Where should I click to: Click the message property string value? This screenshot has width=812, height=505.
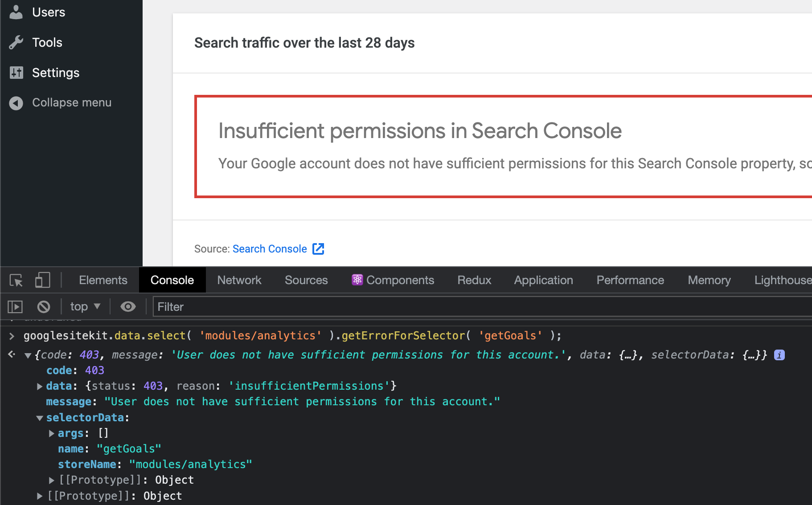tap(302, 402)
